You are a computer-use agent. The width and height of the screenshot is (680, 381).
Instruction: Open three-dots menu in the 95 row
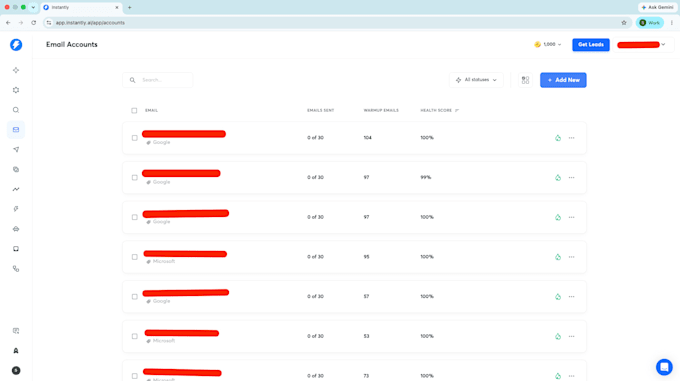coord(572,257)
